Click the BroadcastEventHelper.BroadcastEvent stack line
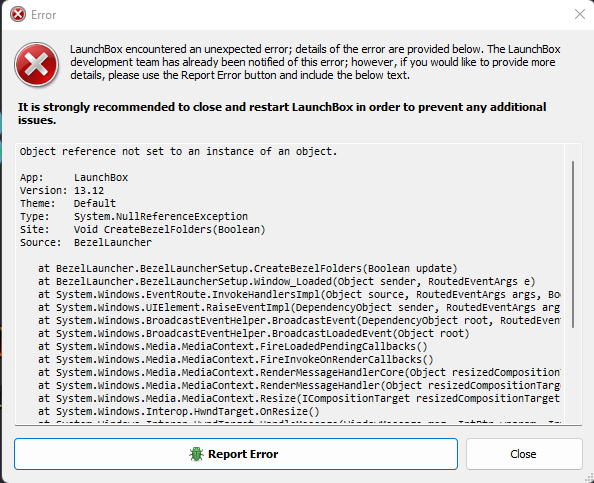 pyautogui.click(x=299, y=320)
